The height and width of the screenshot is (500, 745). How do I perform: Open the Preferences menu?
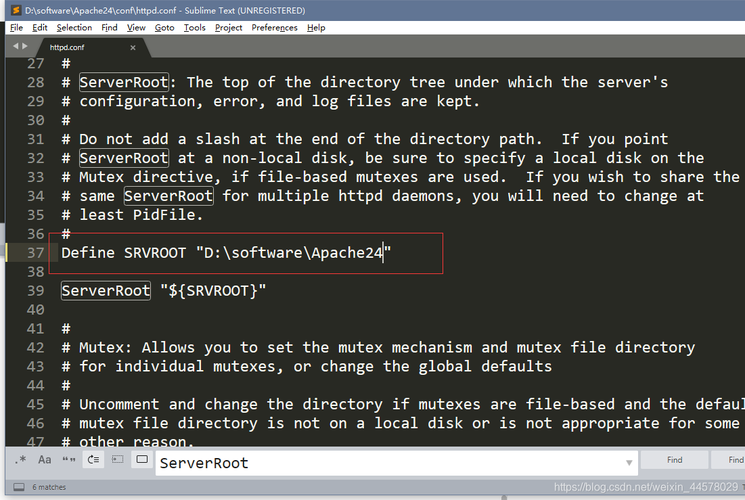tap(274, 28)
